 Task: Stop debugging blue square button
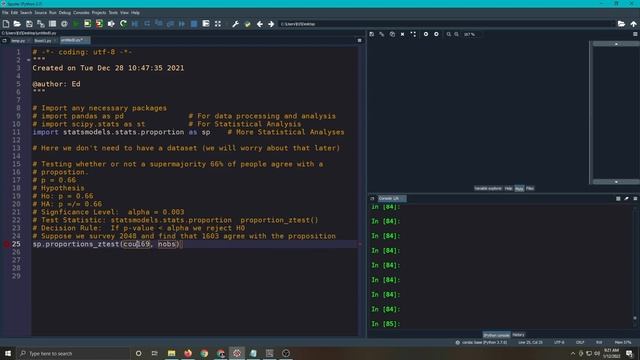click(x=194, y=24)
